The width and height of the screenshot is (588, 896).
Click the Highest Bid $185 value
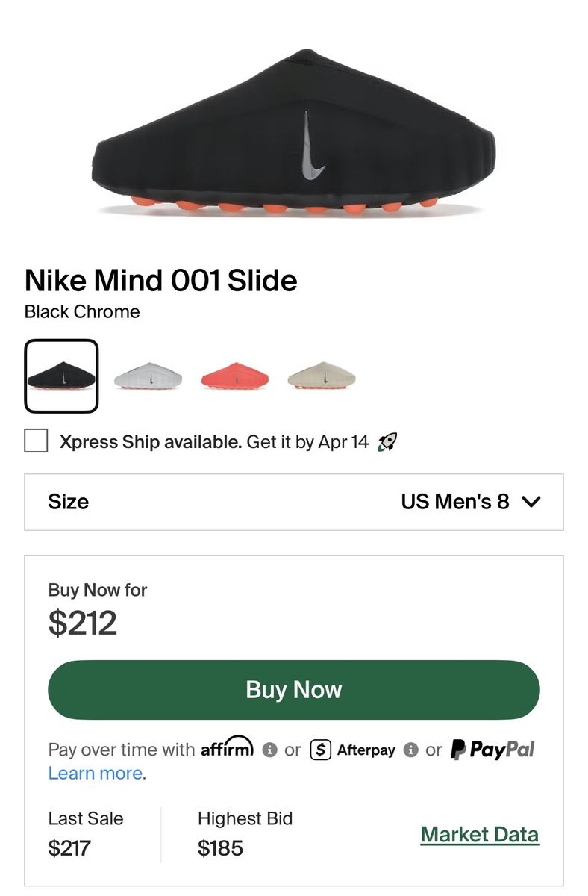(x=220, y=848)
